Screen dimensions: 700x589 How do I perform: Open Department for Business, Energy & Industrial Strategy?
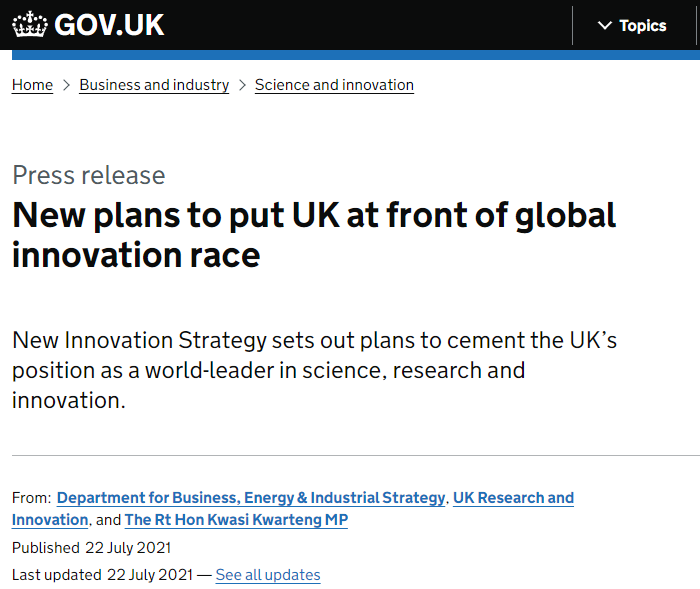click(x=250, y=498)
